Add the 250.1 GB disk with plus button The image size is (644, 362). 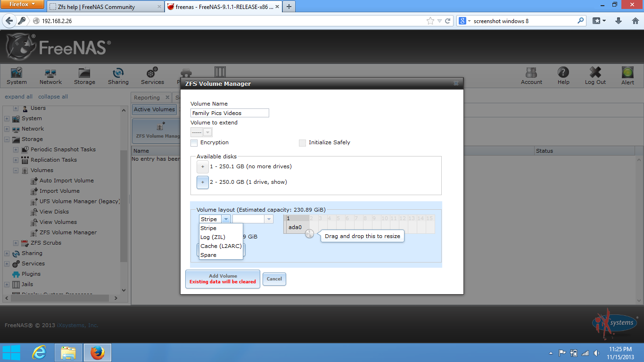pyautogui.click(x=203, y=167)
